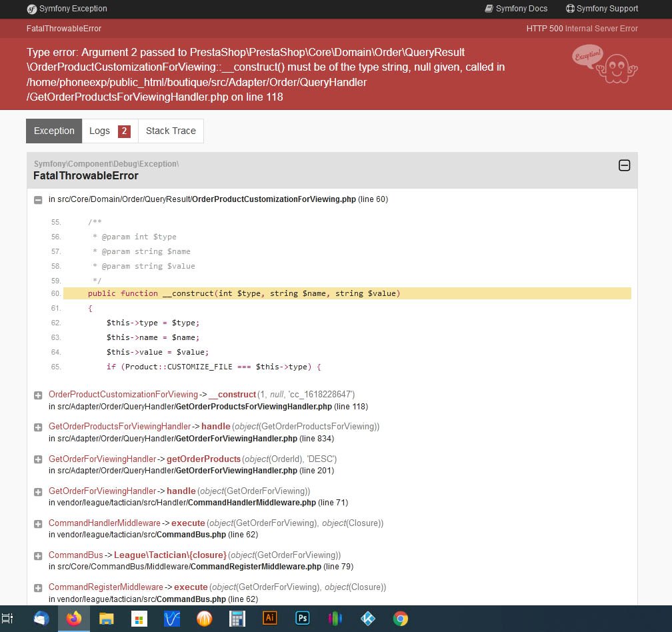672x632 pixels.
Task: Open the Task View taskbar button
Action: click(8, 618)
